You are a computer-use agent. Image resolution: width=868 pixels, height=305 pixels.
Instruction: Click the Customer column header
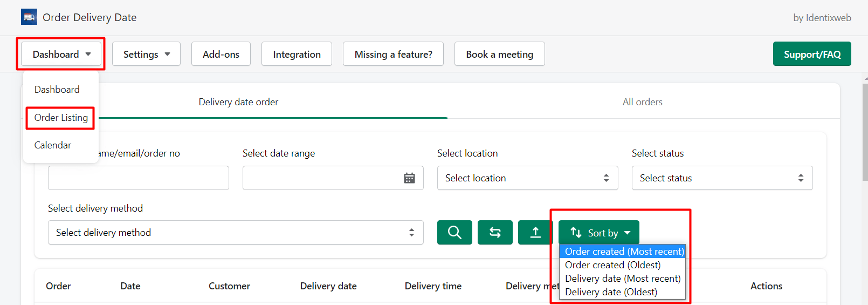(229, 286)
